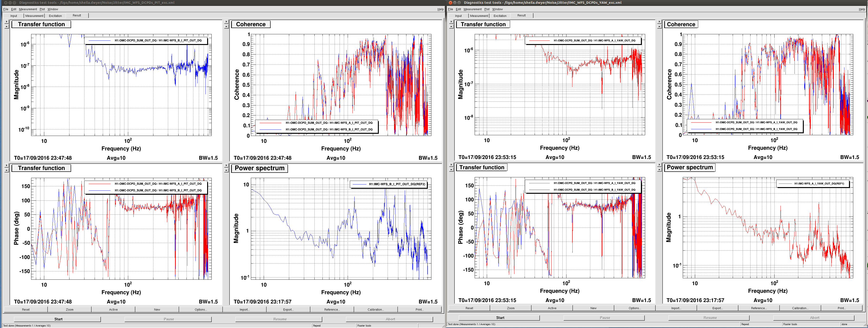Switch to Excitation tab in PIT window

(55, 15)
